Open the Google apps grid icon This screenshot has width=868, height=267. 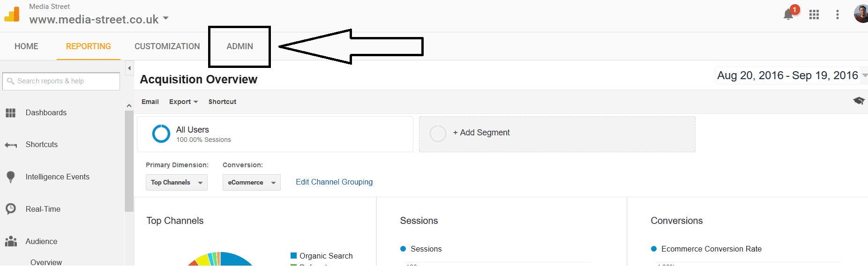tap(814, 15)
